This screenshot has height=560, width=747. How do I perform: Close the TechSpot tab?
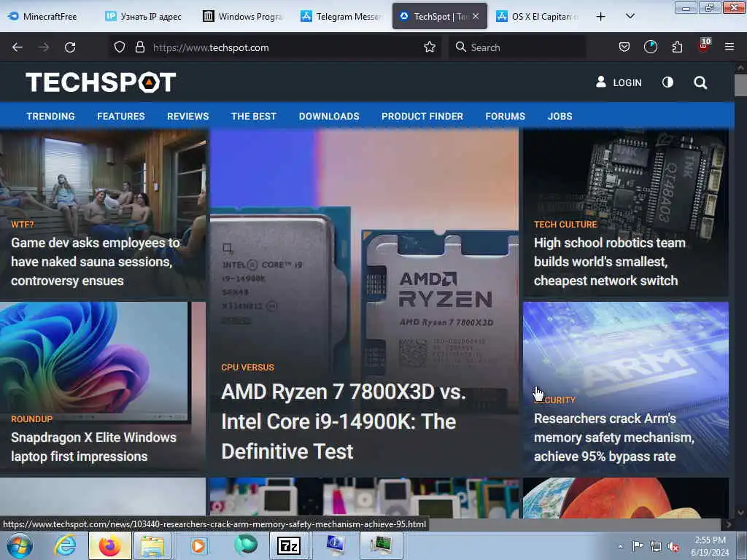pos(476,16)
